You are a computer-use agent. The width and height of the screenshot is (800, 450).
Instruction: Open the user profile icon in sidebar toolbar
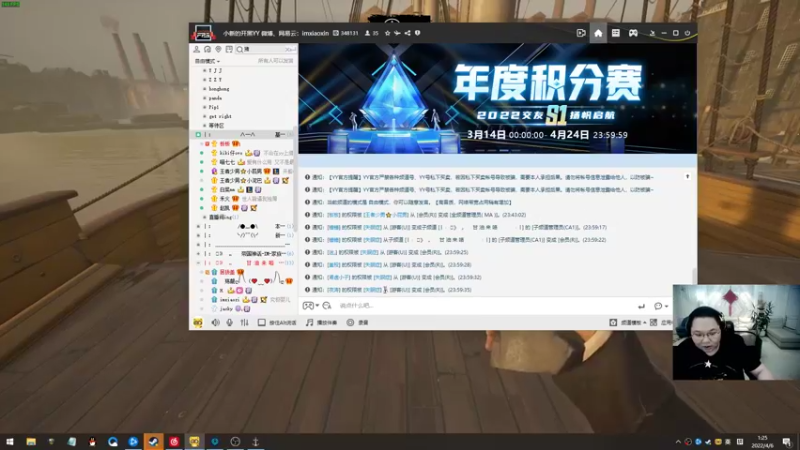tap(196, 49)
